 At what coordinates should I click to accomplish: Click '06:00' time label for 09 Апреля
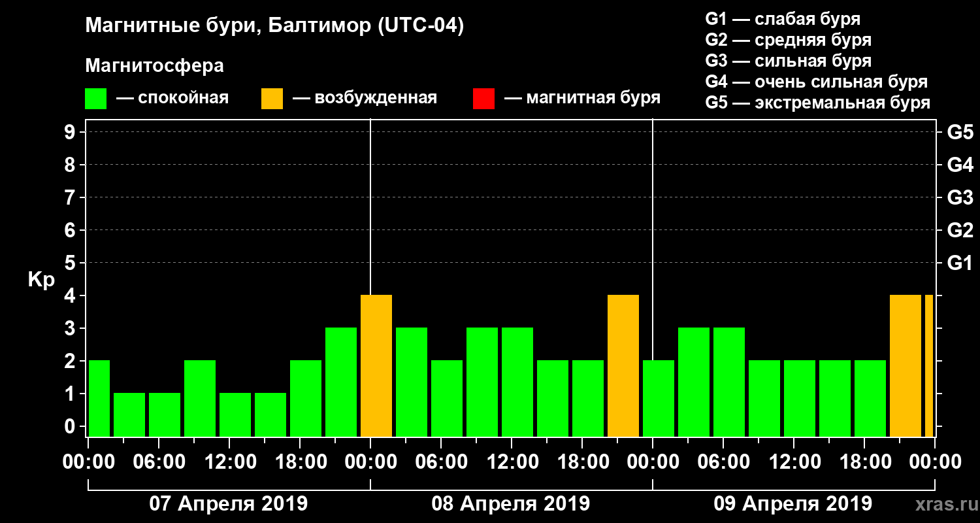click(x=723, y=462)
